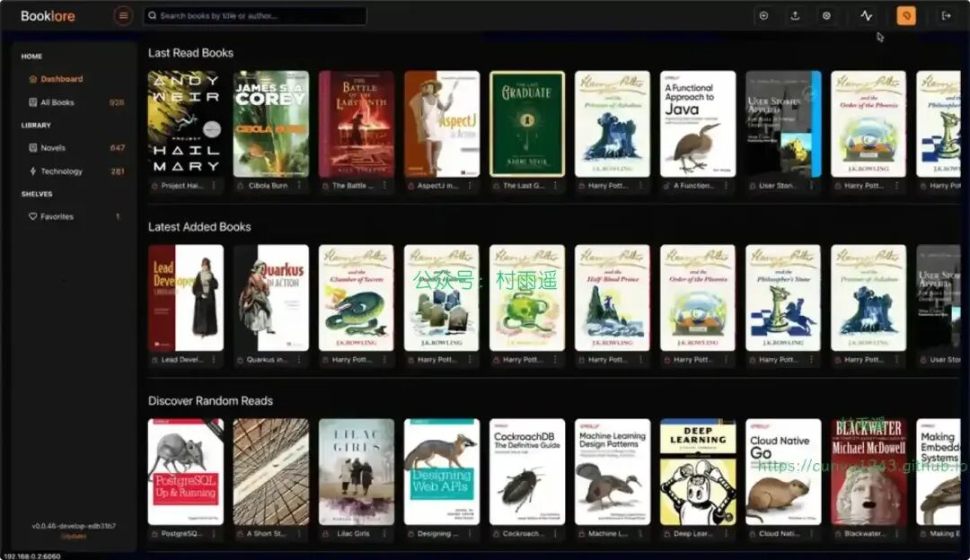Open options menu for Lilac Girls
Viewport: 970px width, 560px height.
tap(384, 533)
